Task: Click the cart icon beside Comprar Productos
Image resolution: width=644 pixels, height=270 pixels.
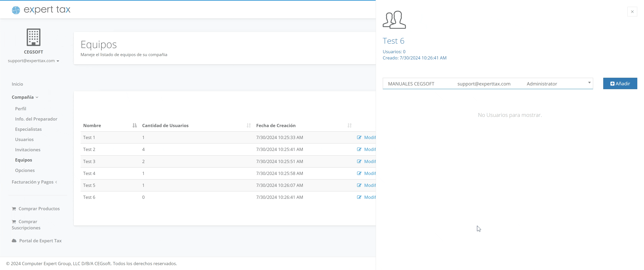Action: [14, 209]
